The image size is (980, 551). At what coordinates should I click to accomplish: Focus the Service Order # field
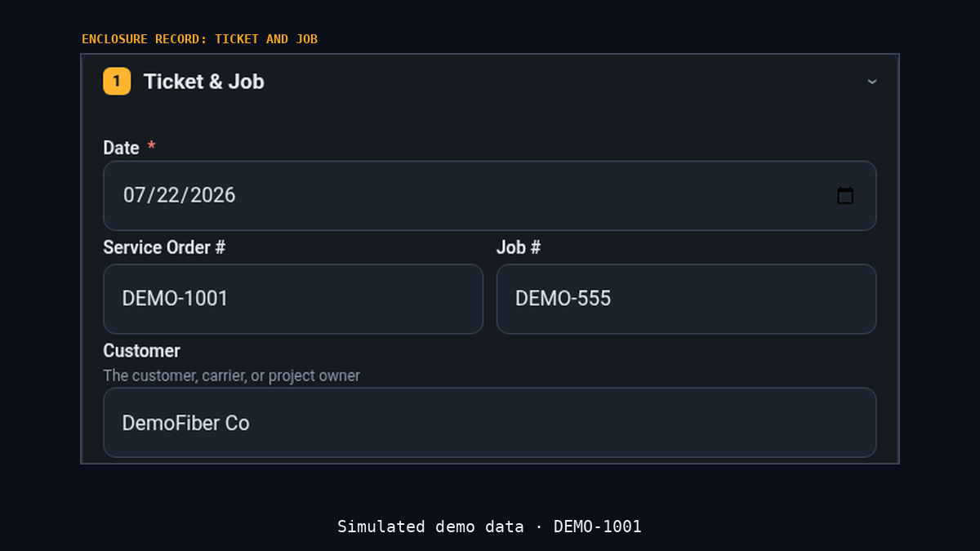[x=293, y=299]
